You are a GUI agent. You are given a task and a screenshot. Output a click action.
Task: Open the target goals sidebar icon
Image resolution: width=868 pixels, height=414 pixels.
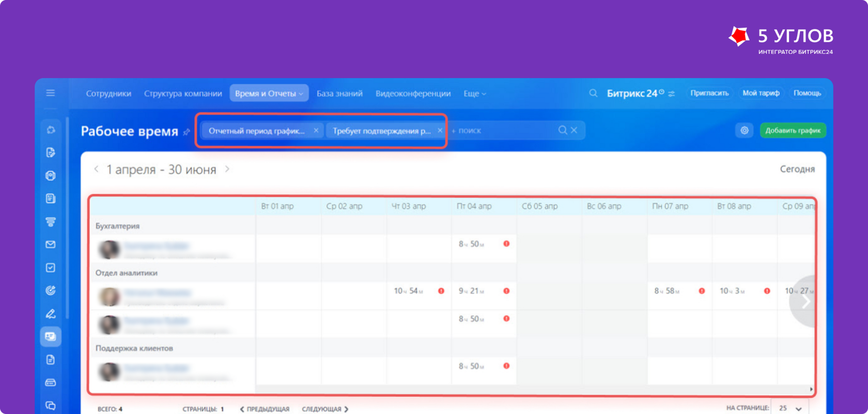coord(50,290)
